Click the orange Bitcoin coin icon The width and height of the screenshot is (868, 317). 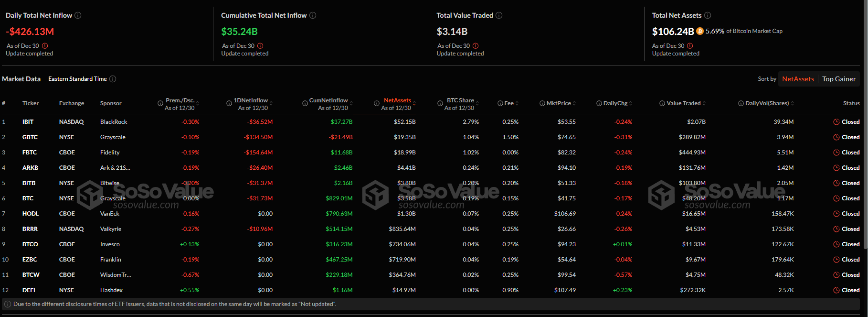700,31
